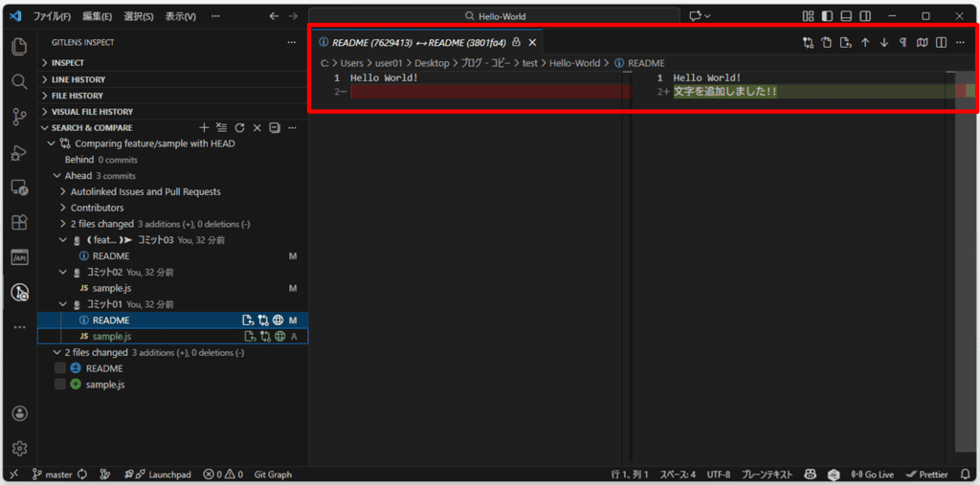Open the Extensions view
Screen dimensions: 980x485
click(19, 222)
